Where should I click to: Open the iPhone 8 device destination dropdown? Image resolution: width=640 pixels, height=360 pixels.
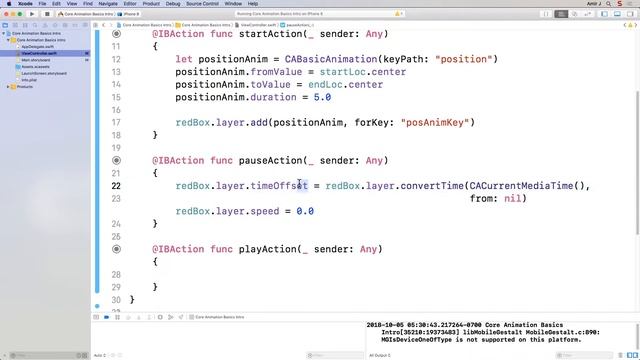click(x=129, y=14)
